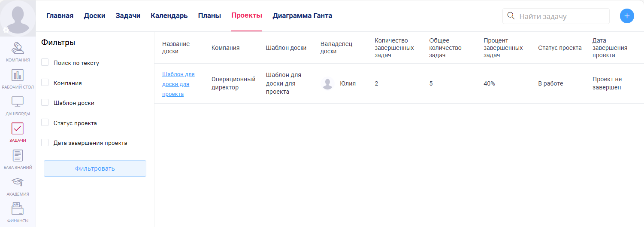Screen dimensions: 644x227
Task: Open the Академия sidebar icon
Action: coord(18,182)
